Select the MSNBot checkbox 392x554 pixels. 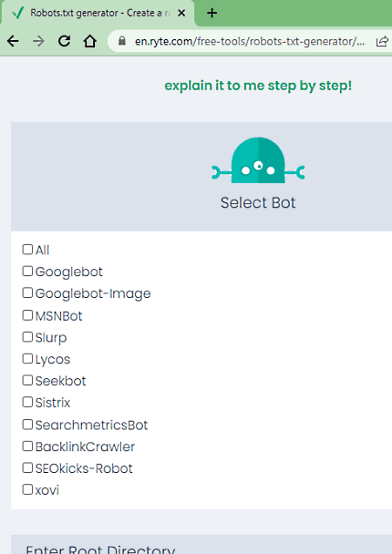(28, 315)
